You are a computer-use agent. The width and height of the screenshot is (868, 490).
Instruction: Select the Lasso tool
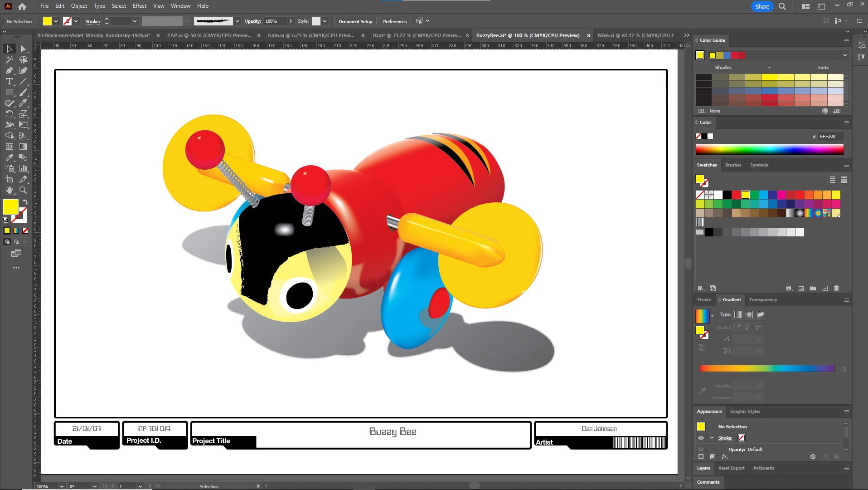23,59
